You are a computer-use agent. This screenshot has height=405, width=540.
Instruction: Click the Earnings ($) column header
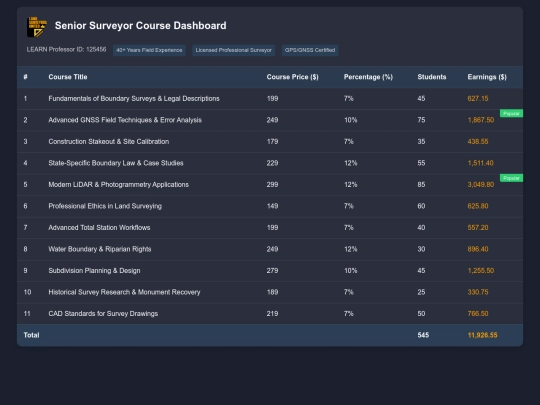[487, 77]
